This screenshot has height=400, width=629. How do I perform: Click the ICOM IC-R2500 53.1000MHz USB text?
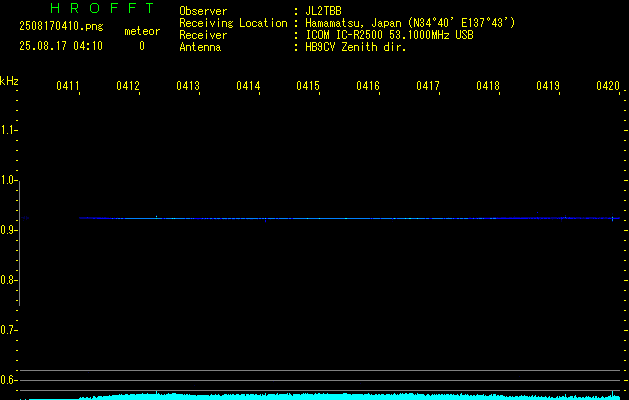tap(389, 35)
